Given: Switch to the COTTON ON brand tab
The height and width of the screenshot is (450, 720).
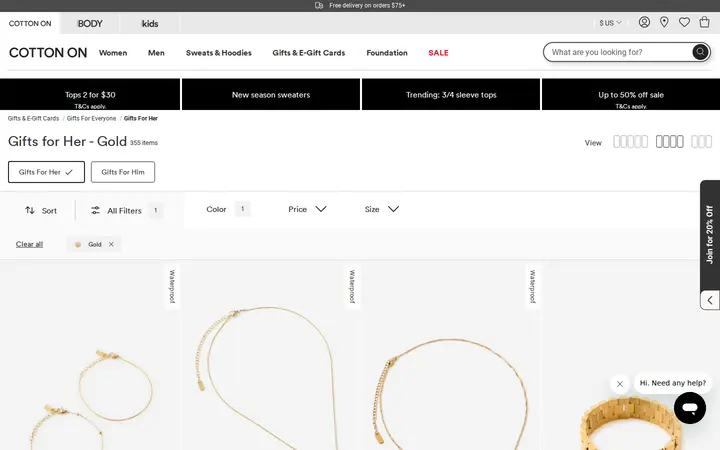Looking at the screenshot, I should pyautogui.click(x=30, y=23).
